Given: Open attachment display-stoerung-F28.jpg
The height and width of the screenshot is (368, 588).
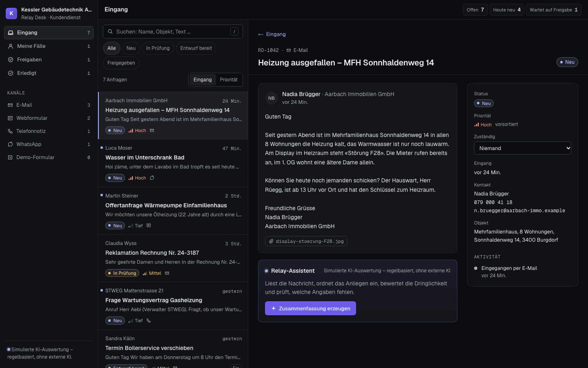Looking at the screenshot, I should click(306, 241).
